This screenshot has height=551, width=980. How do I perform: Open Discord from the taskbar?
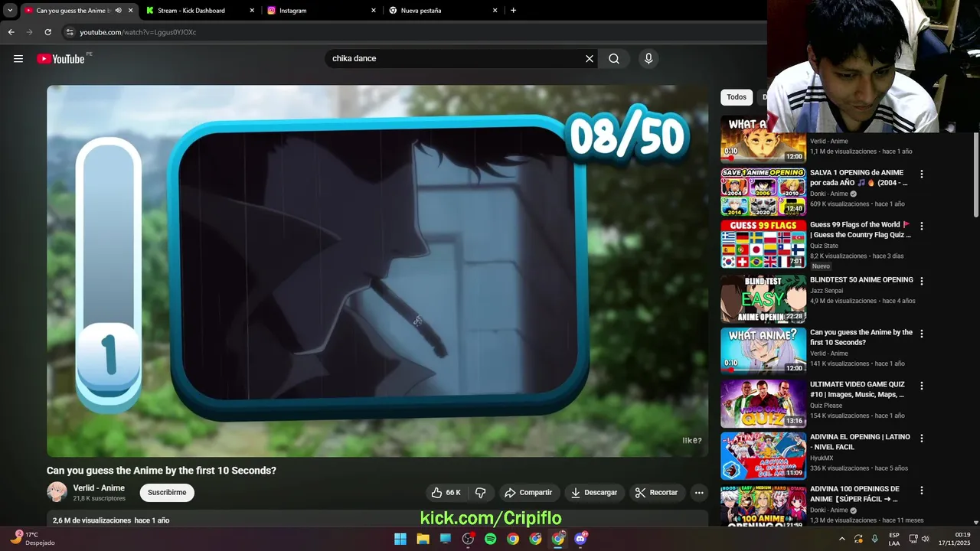(580, 539)
